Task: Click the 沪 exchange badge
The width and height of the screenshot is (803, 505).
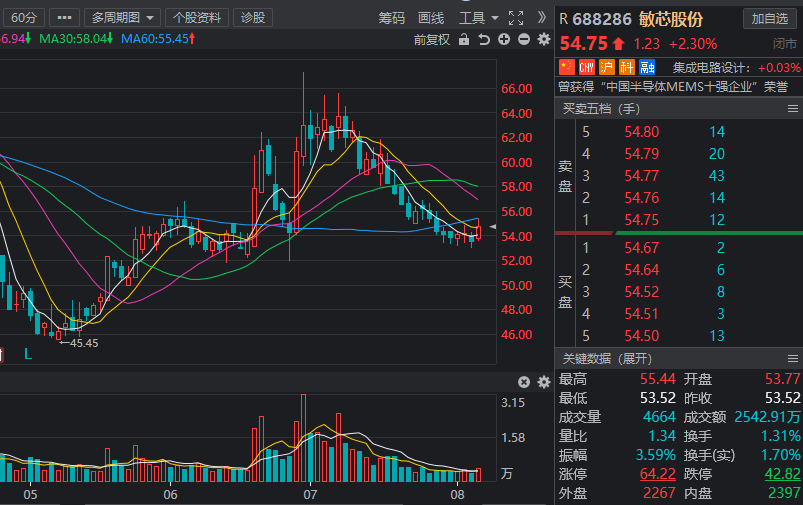Action: point(606,67)
